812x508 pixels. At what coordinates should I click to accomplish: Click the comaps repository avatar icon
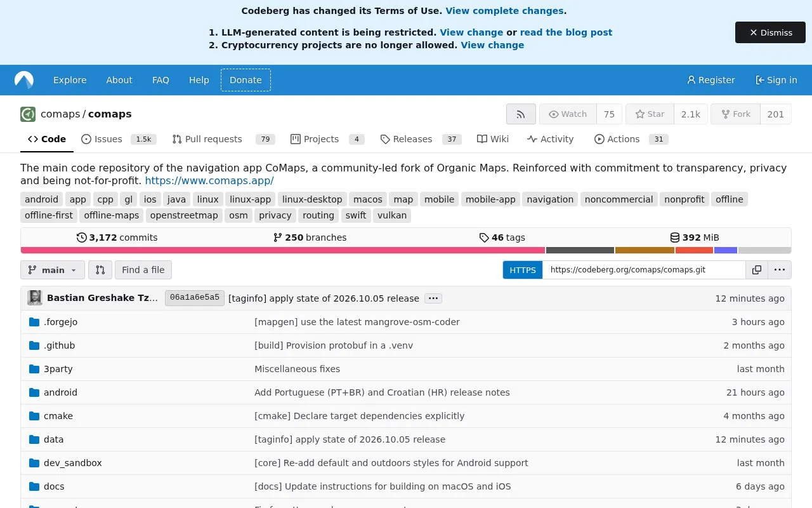[x=28, y=114]
